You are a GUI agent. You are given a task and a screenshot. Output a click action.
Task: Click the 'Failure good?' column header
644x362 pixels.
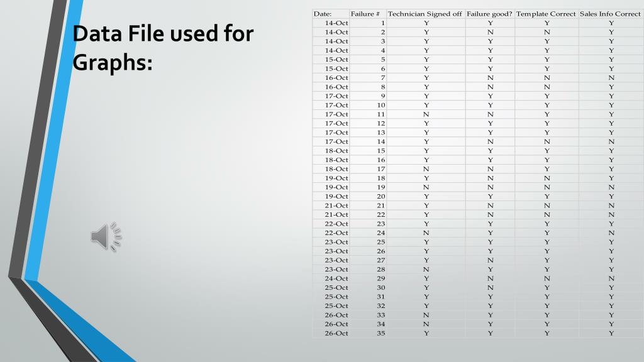coord(489,14)
